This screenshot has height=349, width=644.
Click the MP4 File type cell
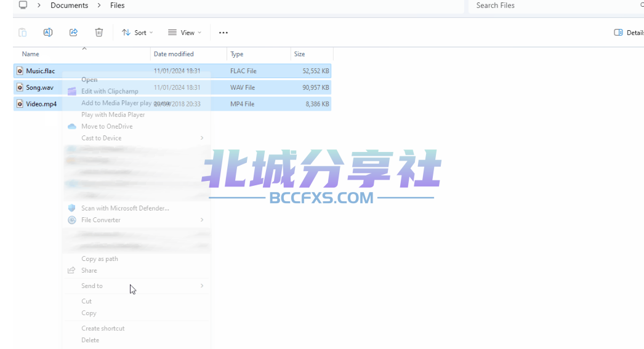coord(242,104)
